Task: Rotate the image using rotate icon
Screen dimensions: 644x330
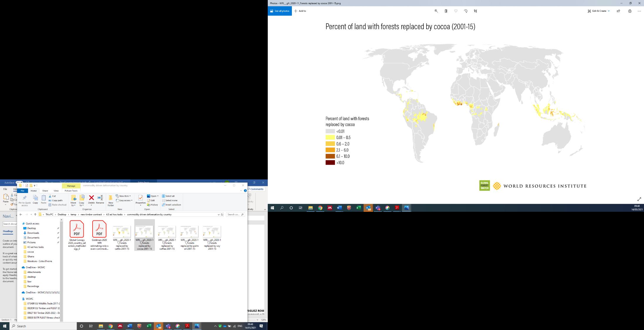Action: tap(466, 11)
